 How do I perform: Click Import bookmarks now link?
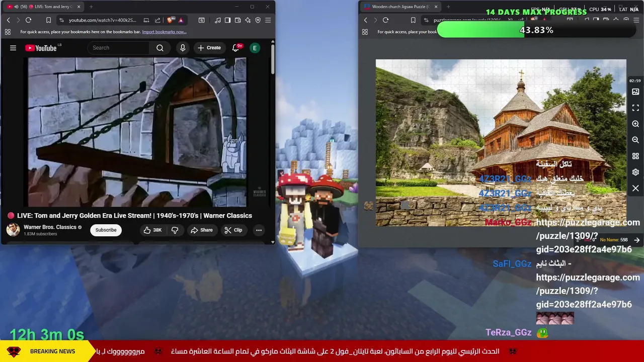tap(164, 32)
